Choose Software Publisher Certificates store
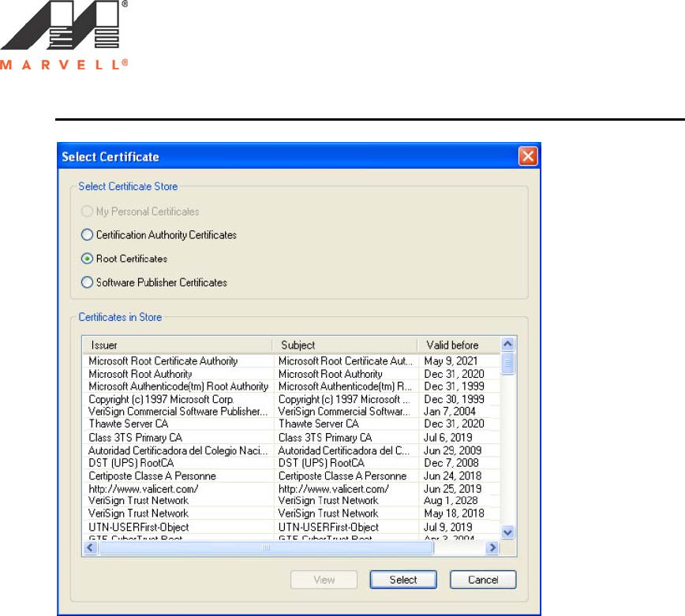Screen dimensions: 685x616 [154, 282]
